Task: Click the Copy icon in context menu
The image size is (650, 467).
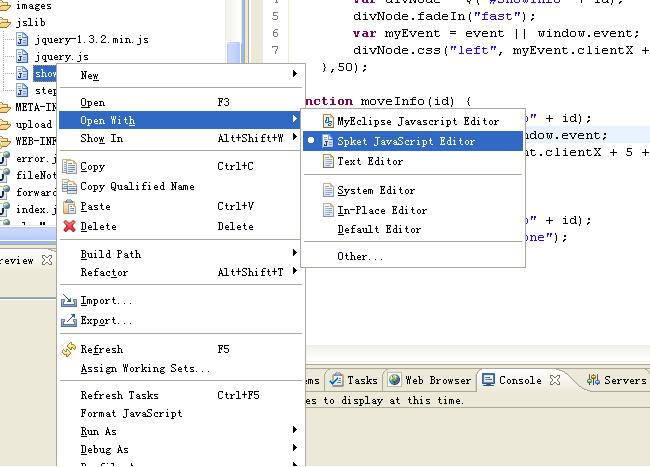Action: point(69,167)
